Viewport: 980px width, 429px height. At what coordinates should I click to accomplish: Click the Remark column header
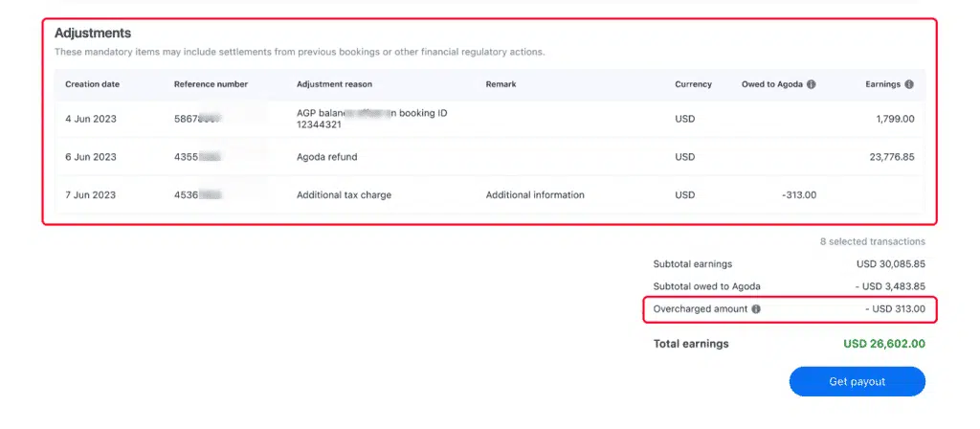coord(501,84)
